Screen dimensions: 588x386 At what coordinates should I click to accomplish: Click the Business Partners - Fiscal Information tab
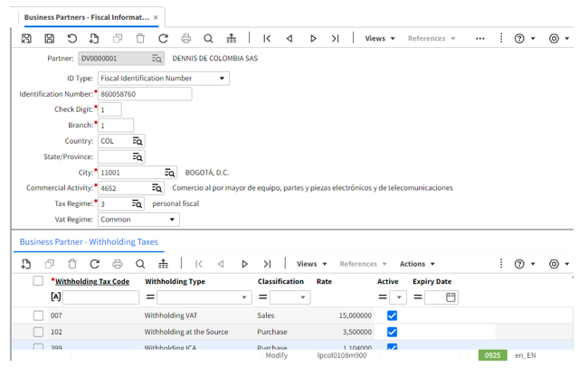point(86,17)
